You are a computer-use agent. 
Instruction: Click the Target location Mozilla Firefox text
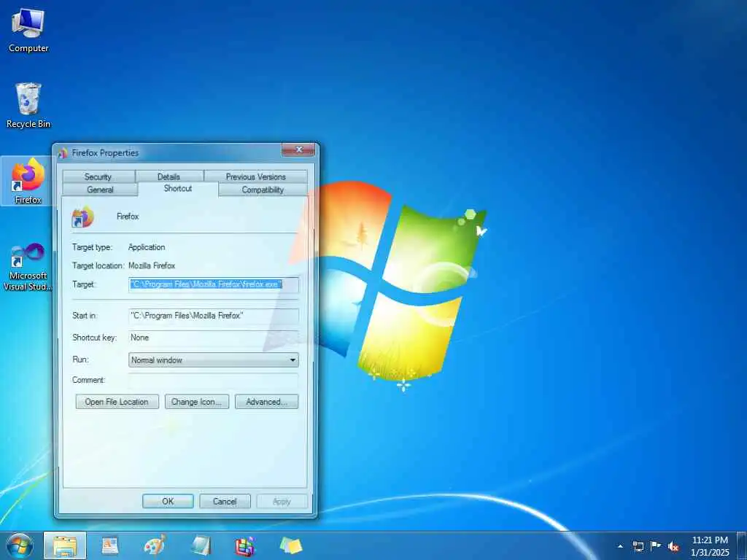tap(152, 265)
